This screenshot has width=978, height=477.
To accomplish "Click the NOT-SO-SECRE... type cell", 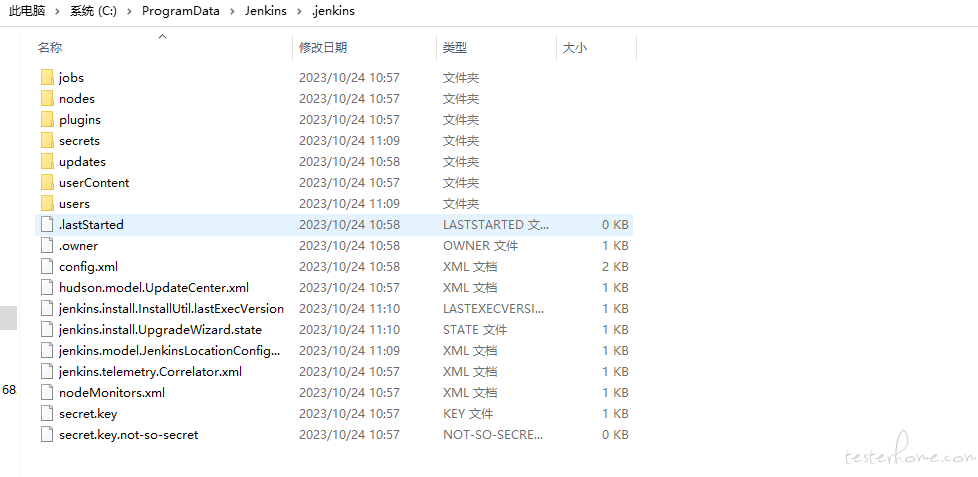I will click(x=493, y=435).
